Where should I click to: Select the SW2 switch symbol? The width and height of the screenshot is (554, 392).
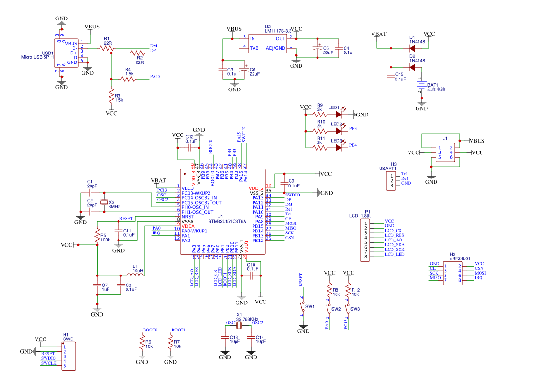[329, 309]
